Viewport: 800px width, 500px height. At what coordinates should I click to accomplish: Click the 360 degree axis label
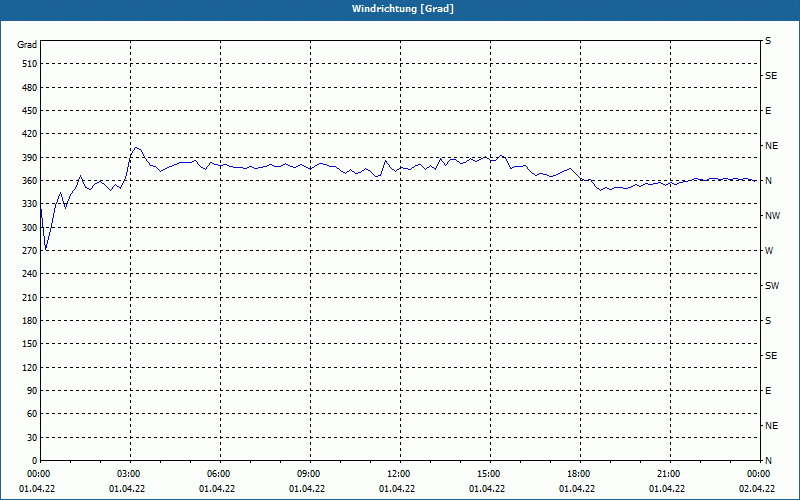[30, 181]
